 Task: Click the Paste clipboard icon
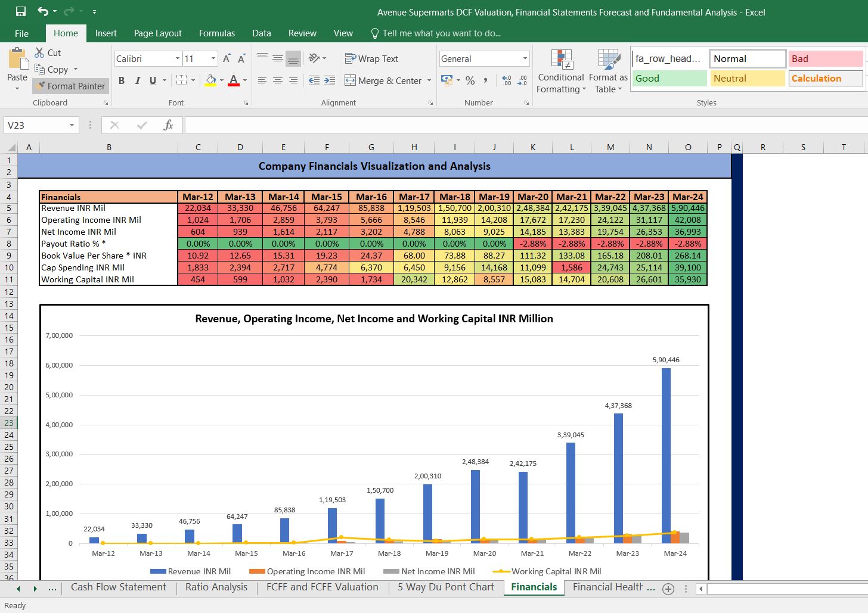click(17, 60)
